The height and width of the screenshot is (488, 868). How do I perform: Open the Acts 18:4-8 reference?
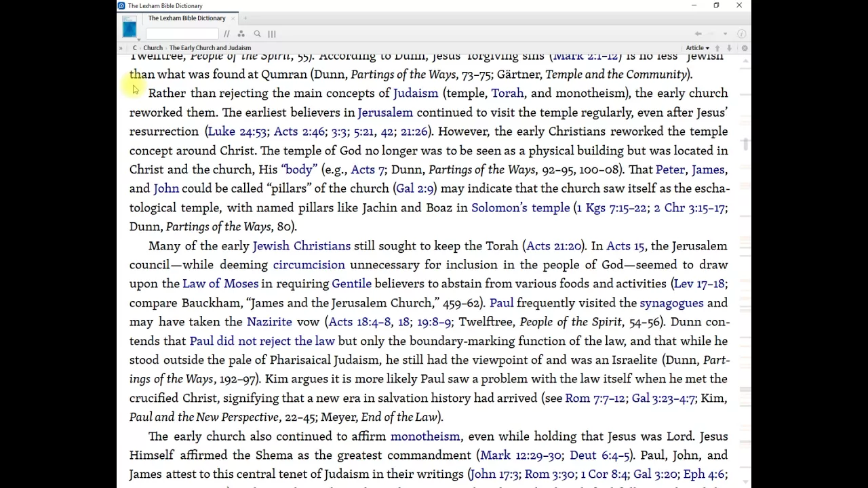point(360,322)
